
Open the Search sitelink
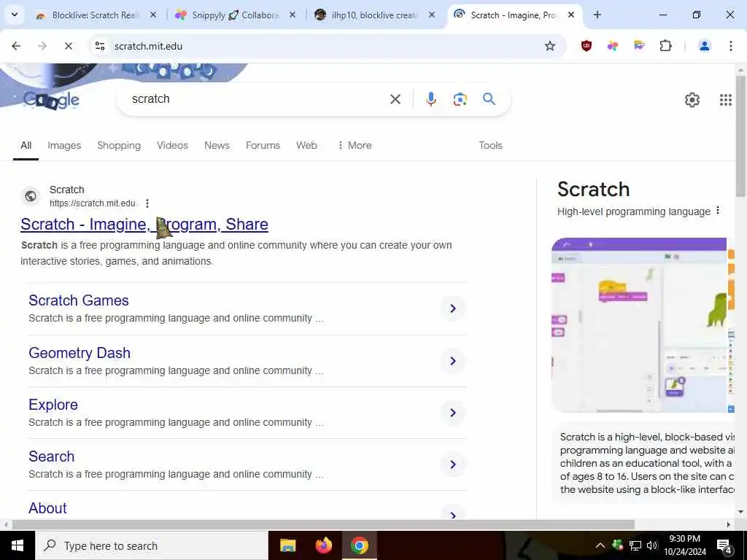52,456
